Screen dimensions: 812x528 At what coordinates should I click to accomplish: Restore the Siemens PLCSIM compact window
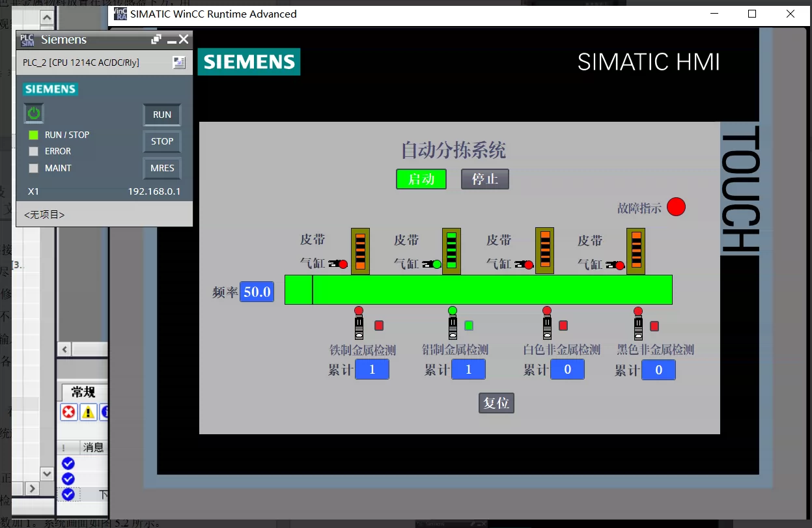[156, 40]
